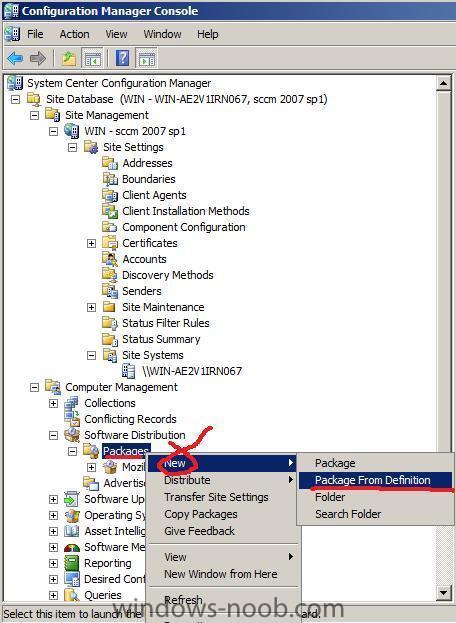
Task: Expand the Certificates node
Action: pyautogui.click(x=92, y=243)
